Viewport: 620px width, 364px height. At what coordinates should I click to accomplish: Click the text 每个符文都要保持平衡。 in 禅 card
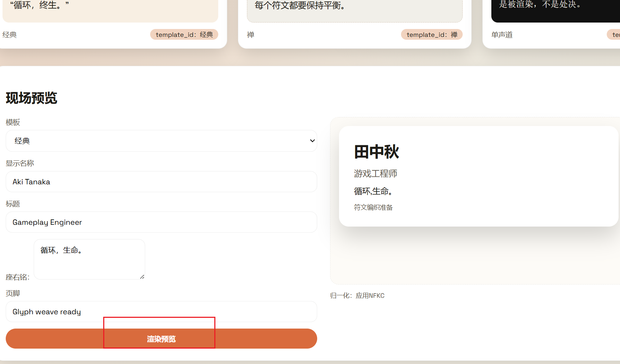click(300, 5)
